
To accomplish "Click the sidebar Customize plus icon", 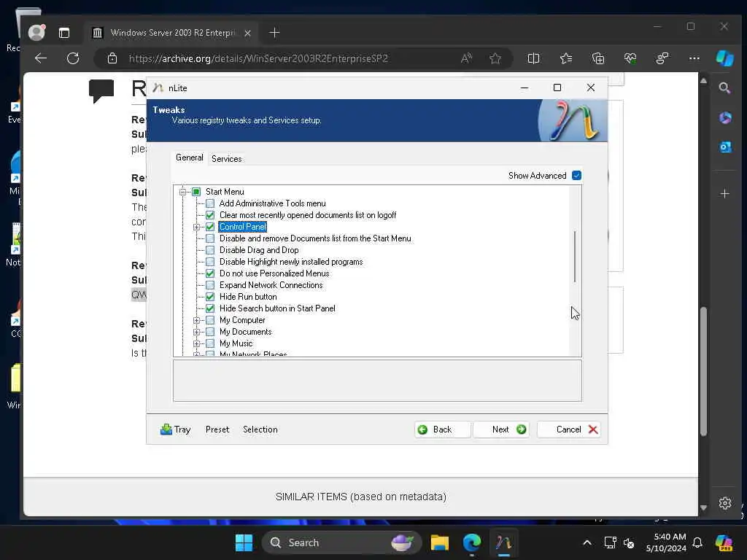I will 724,194.
